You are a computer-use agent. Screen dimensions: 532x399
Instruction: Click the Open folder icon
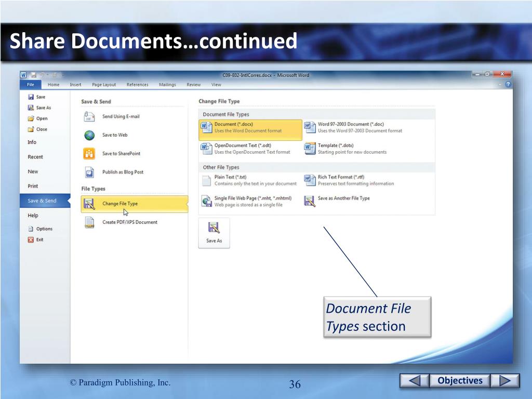click(31, 118)
